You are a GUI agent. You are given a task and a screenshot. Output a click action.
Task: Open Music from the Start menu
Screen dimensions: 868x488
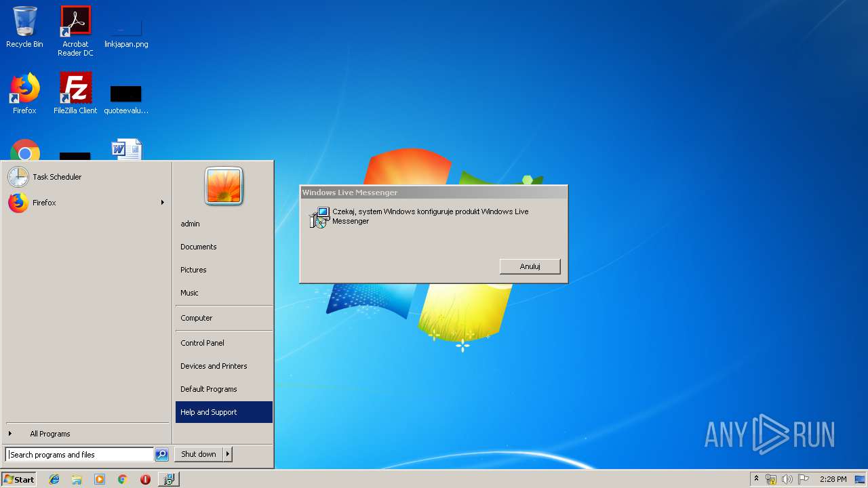pyautogui.click(x=224, y=293)
